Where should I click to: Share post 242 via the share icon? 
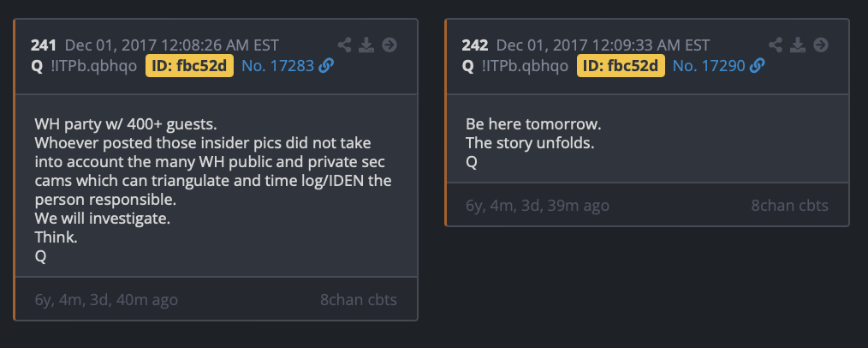[776, 45]
